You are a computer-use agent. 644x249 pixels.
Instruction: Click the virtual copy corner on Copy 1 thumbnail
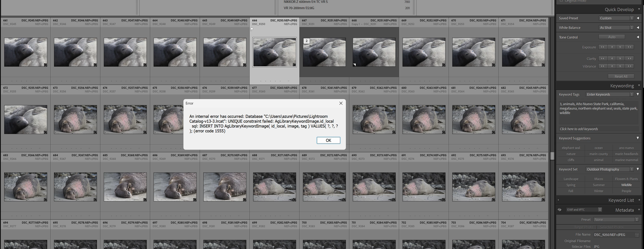click(x=354, y=65)
